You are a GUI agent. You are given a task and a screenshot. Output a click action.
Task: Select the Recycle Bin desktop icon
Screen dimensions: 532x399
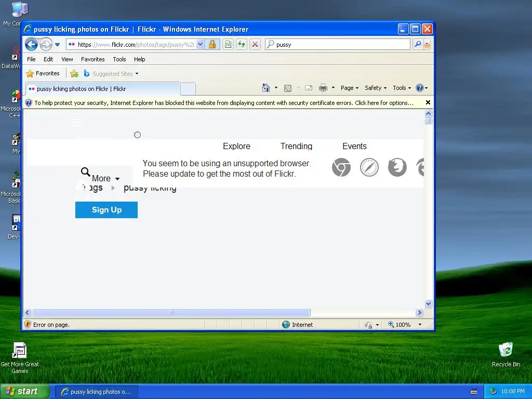click(506, 355)
